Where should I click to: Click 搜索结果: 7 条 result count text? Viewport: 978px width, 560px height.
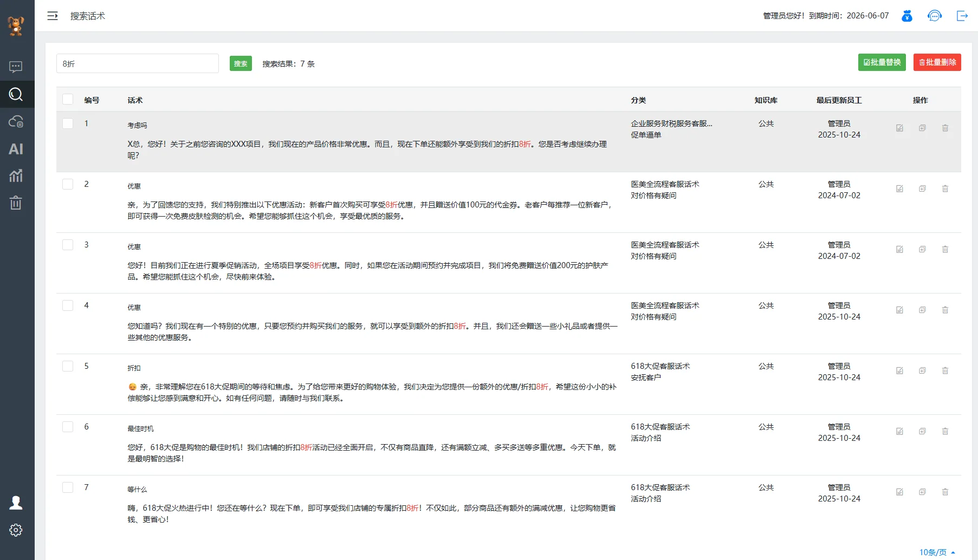tap(288, 64)
